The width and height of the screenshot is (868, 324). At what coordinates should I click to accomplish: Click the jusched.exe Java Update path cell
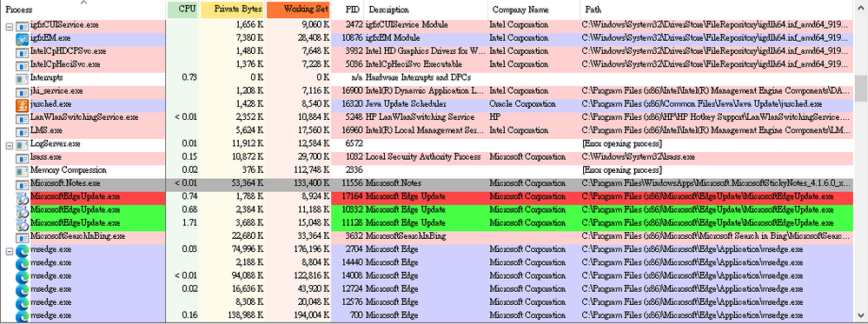pyautogui.click(x=702, y=104)
